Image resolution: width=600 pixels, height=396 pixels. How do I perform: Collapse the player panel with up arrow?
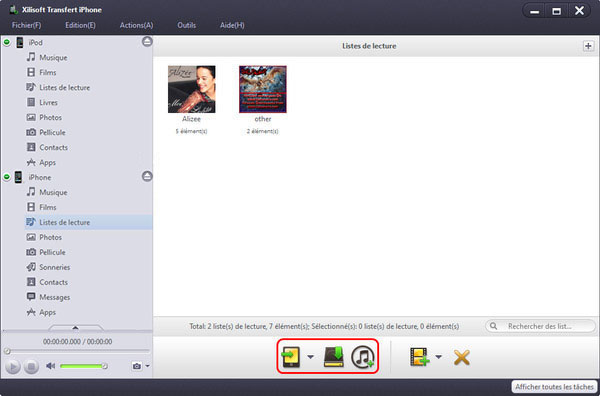tap(75, 328)
